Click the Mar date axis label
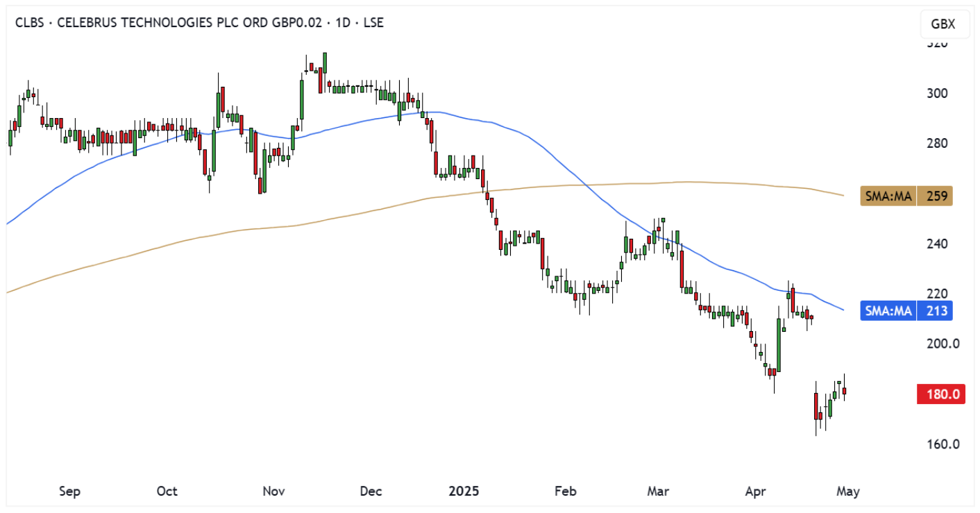Viewport: 980px width, 513px height. point(658,491)
